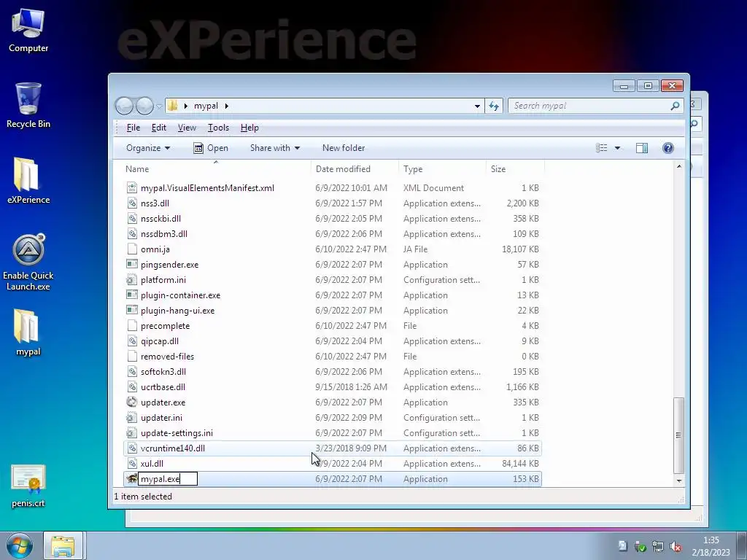Viewport: 747px width, 560px height.
Task: Expand the view options dropdown arrow
Action: pos(617,148)
